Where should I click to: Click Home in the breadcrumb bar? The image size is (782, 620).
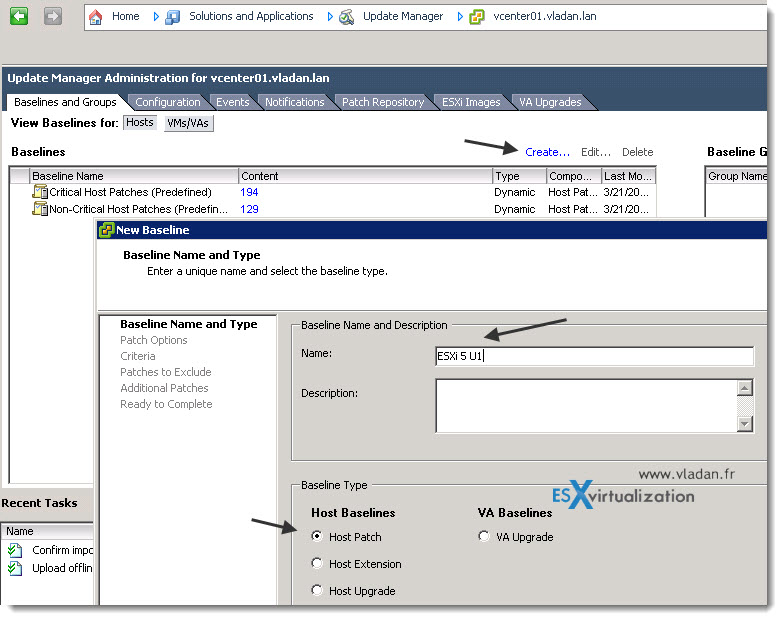pos(126,16)
